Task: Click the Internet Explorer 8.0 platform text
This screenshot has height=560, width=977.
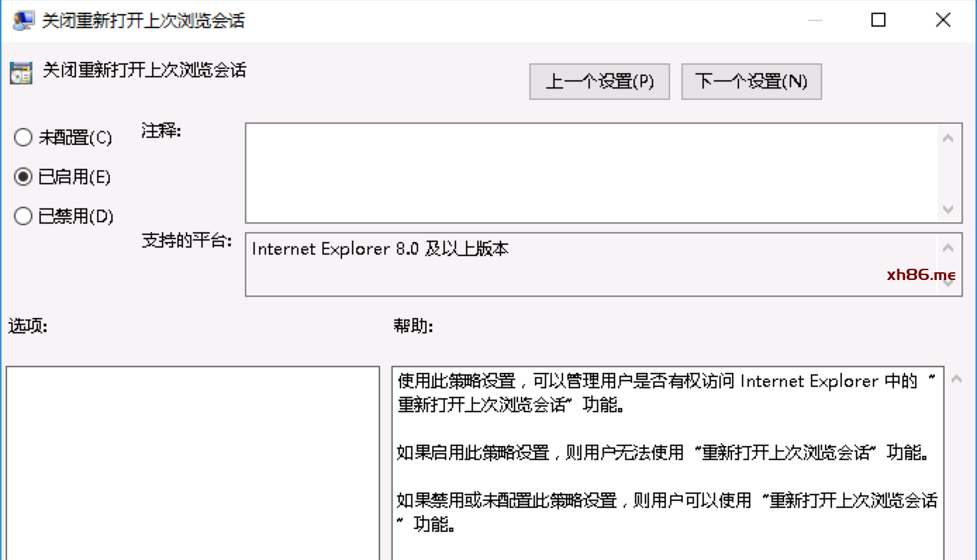Action: (x=380, y=249)
